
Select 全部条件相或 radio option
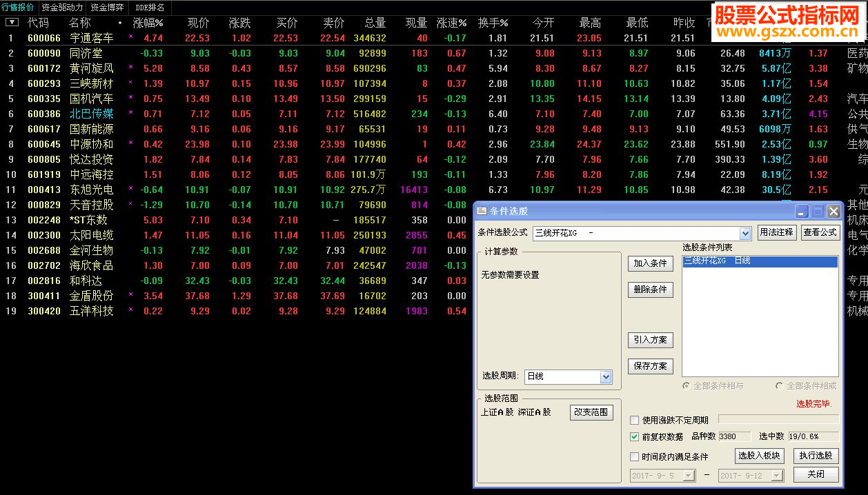(x=780, y=386)
